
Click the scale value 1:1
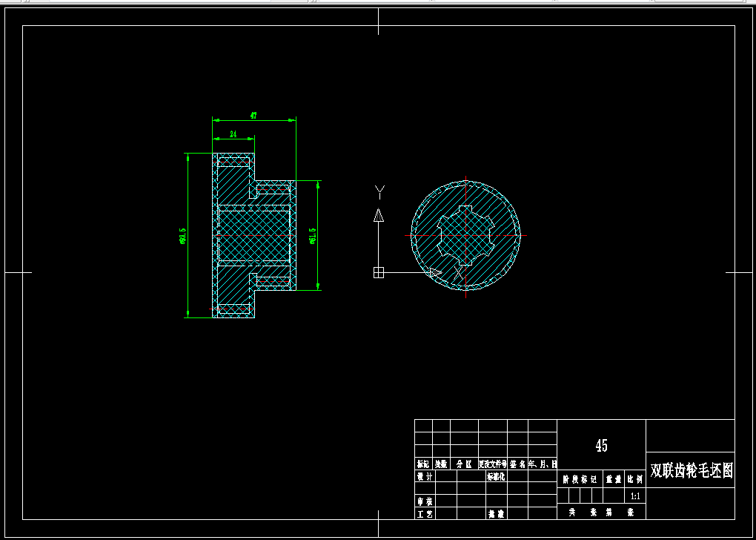point(635,496)
